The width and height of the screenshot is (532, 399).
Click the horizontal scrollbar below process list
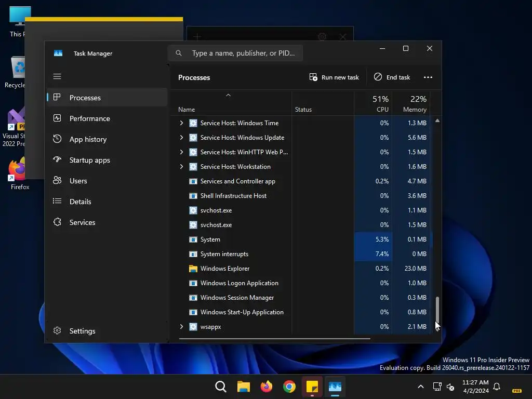274,338
